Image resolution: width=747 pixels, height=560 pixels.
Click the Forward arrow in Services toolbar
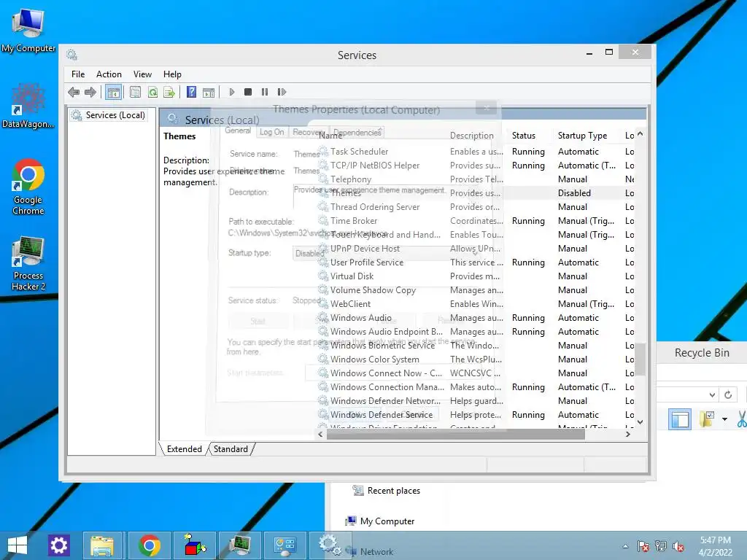[90, 92]
